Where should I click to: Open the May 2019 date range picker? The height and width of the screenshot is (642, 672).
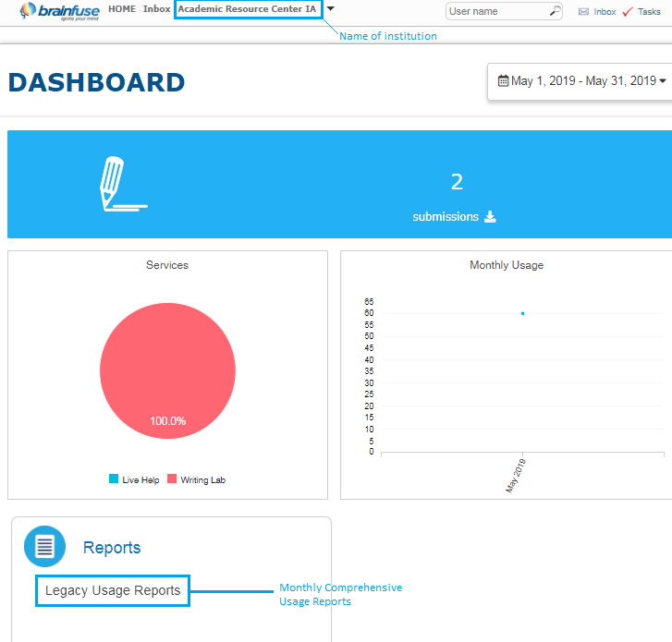(582, 81)
